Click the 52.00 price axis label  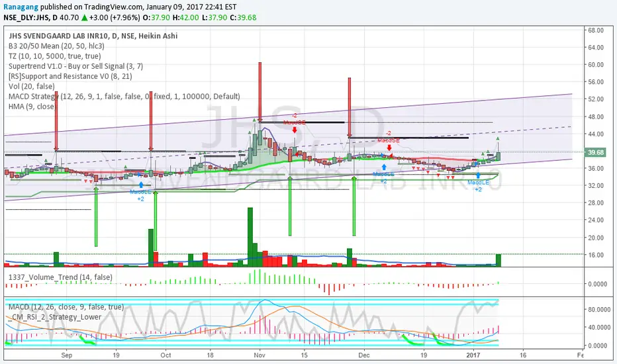[596, 99]
